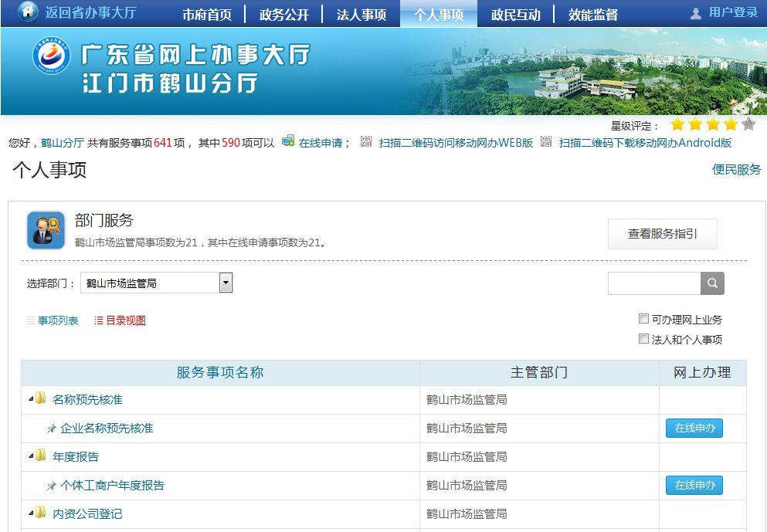Click the 部门服务 officer avatar icon
The height and width of the screenshot is (532, 767).
46,230
